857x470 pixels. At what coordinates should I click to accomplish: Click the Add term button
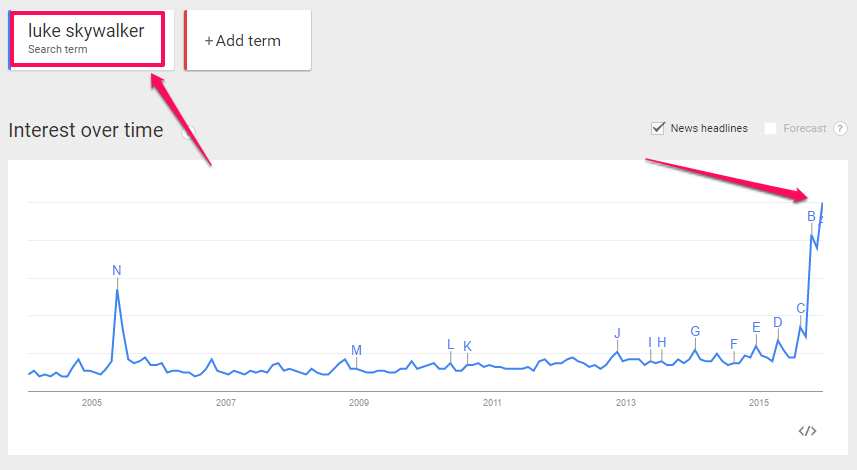pos(248,40)
